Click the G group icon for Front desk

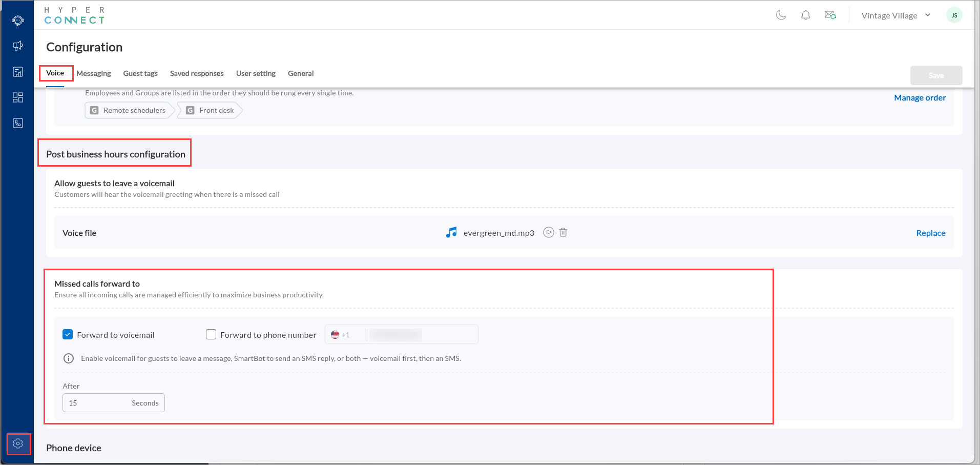pyautogui.click(x=190, y=110)
